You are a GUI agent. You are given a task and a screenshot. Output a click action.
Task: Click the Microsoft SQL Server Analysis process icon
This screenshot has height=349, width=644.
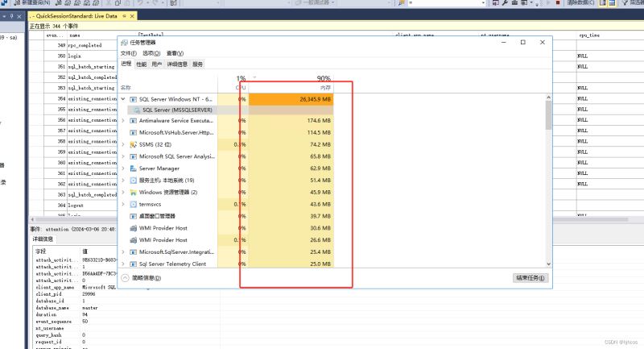[133, 156]
